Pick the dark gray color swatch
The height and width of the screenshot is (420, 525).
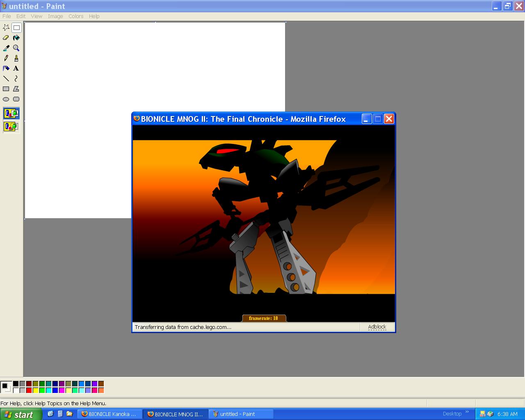(22, 384)
